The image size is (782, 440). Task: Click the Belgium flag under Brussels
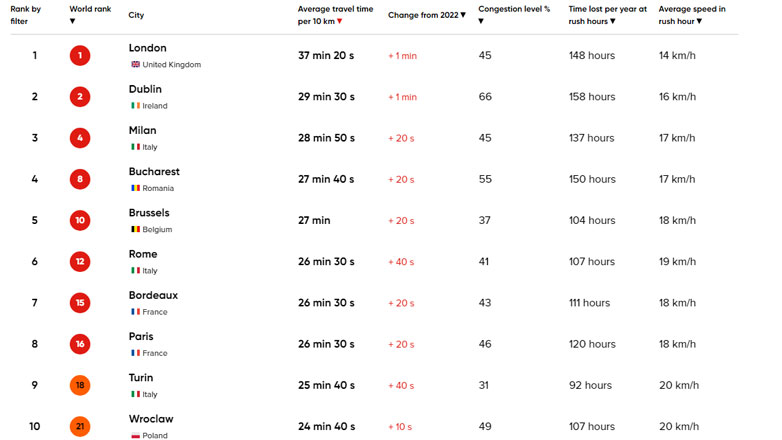pyautogui.click(x=136, y=230)
